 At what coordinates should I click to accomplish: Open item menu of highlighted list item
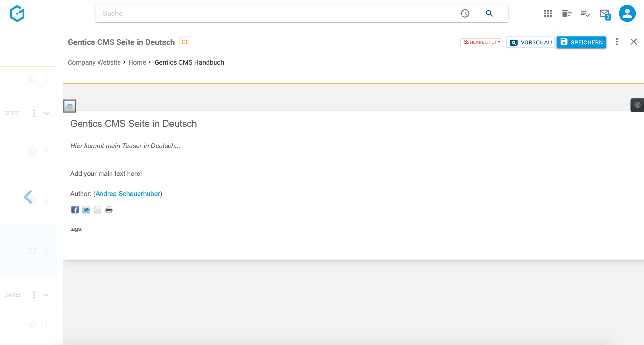(x=46, y=250)
